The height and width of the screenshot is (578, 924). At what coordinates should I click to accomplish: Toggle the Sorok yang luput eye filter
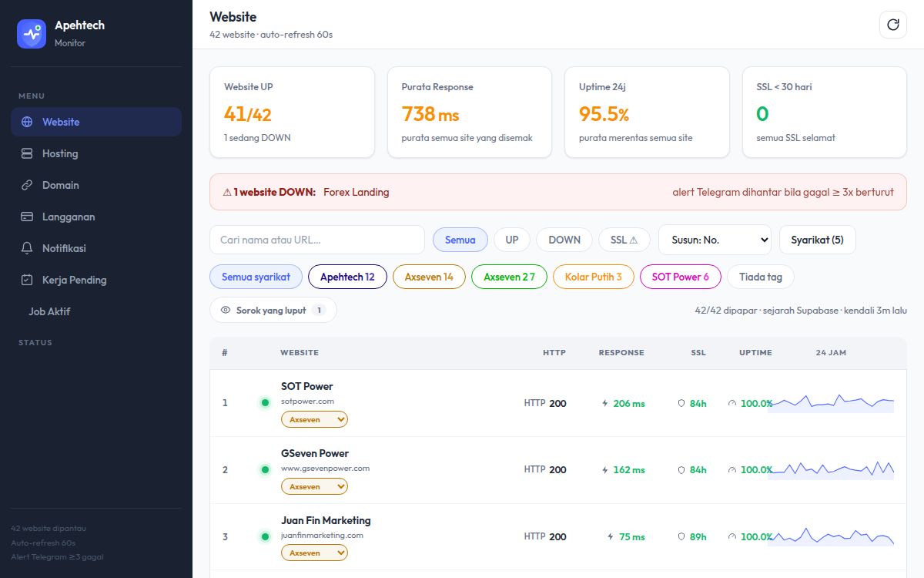click(273, 310)
